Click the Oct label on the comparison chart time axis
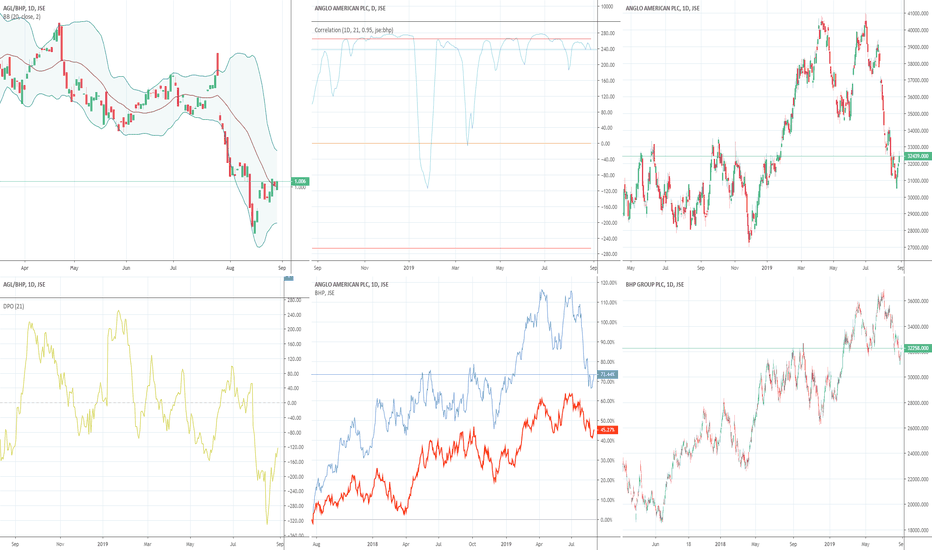The width and height of the screenshot is (932, 550). (473, 544)
